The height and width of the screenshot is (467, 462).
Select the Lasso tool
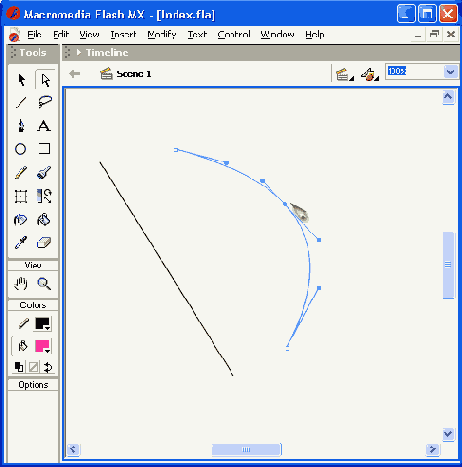45,102
